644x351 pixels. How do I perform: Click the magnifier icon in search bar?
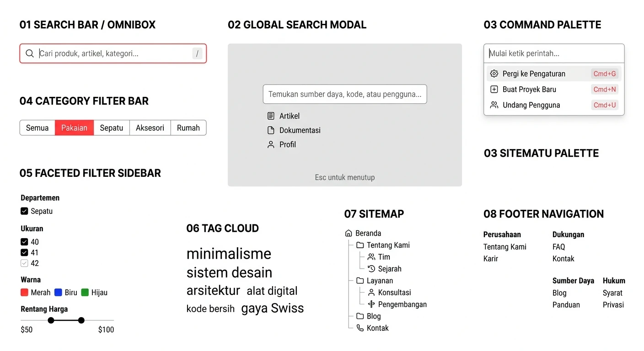click(x=30, y=53)
